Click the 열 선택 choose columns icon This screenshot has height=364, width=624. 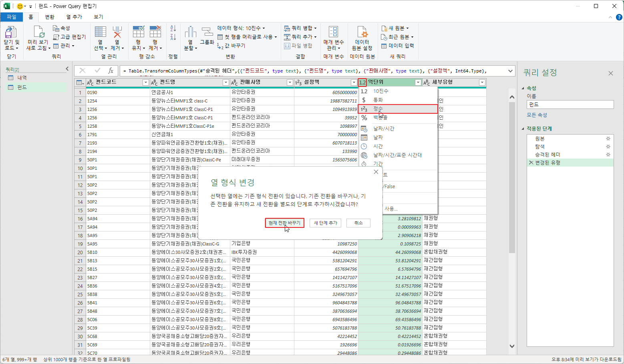tap(101, 32)
